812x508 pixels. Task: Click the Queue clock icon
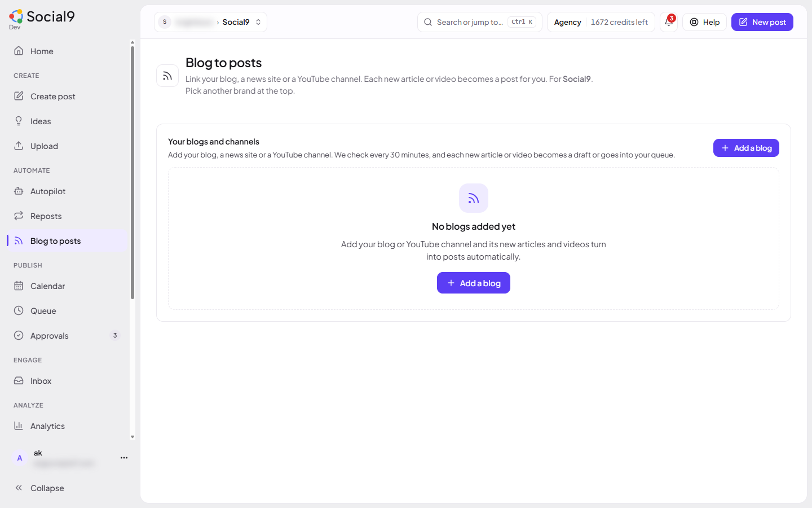[x=19, y=310]
